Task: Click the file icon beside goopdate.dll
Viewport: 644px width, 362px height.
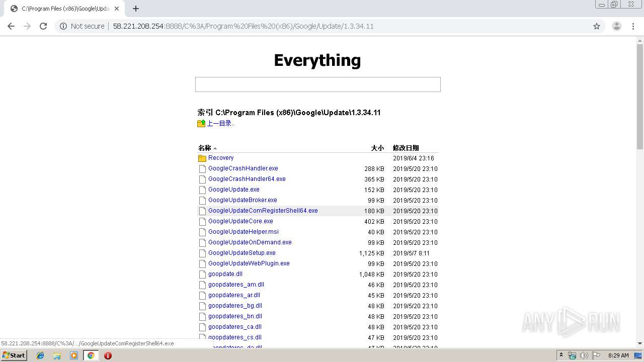Action: 202,275
